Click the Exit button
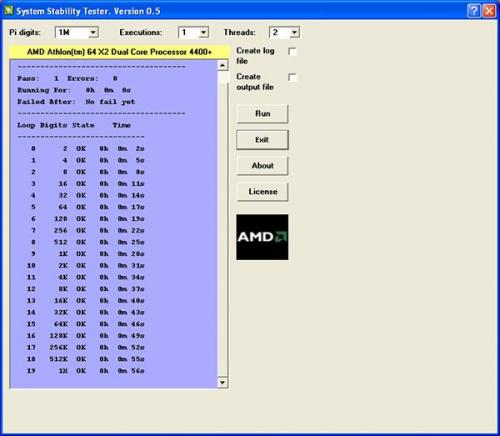The height and width of the screenshot is (436, 500). coord(262,140)
